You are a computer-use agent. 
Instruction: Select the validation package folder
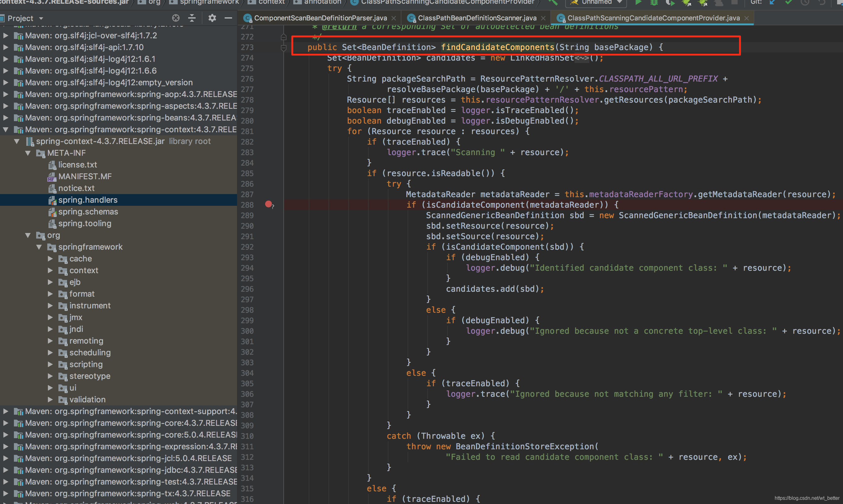87,399
